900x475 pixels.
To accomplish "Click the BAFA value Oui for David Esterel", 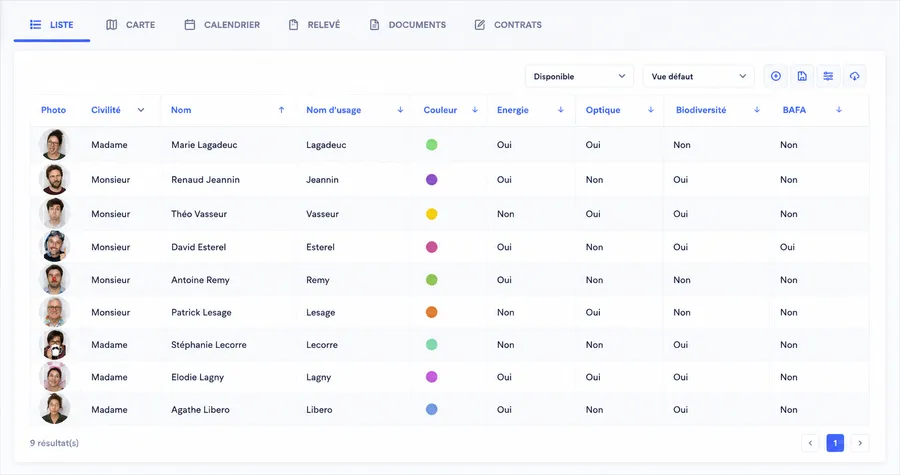I will pyautogui.click(x=787, y=247).
